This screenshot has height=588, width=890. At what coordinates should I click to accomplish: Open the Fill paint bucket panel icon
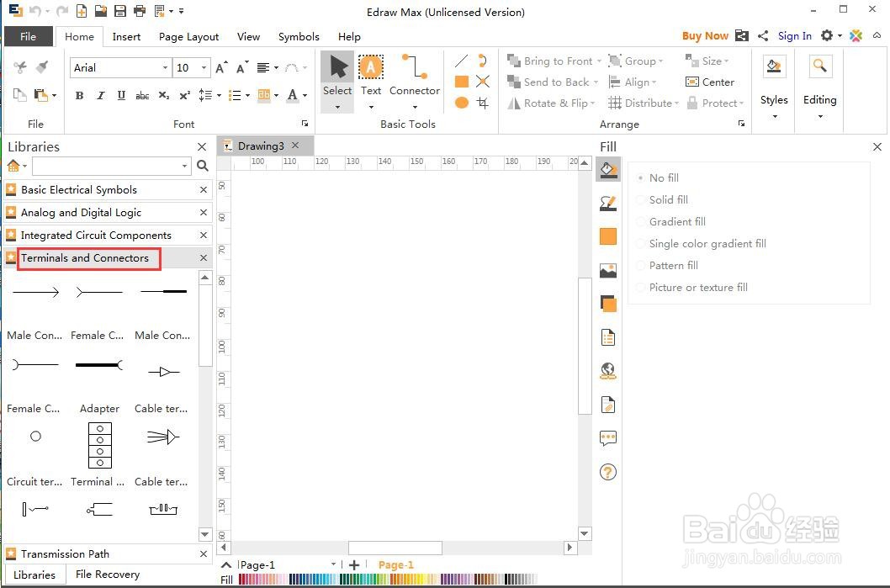[x=608, y=170]
